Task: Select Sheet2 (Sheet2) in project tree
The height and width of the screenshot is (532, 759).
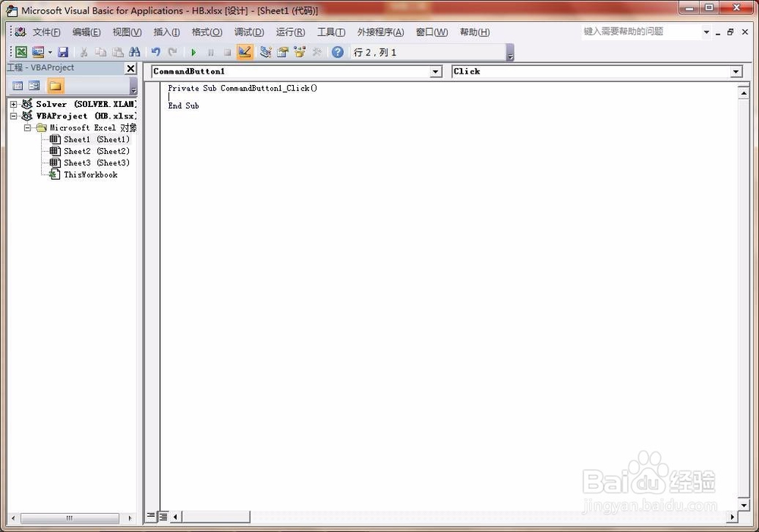Action: [x=96, y=151]
